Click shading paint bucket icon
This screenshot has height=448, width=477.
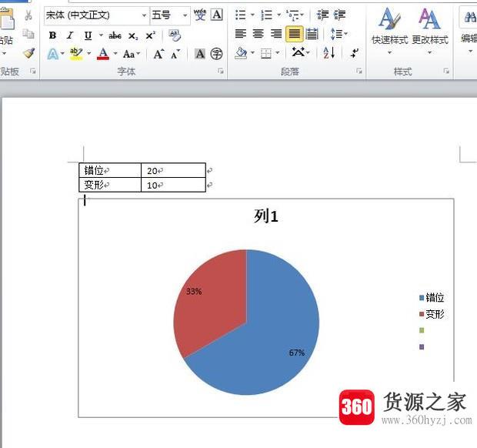241,53
